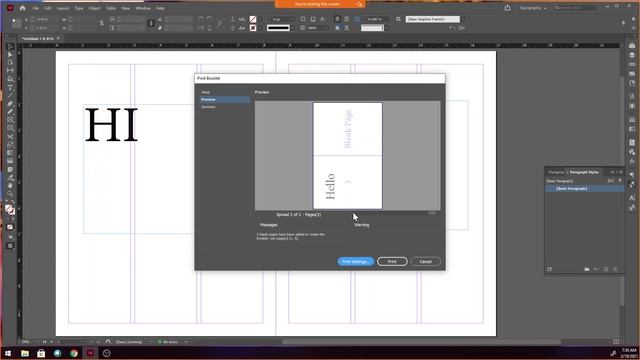Toggle the Apply None button in the toolbox
This screenshot has height=360, width=640.
tap(10, 227)
